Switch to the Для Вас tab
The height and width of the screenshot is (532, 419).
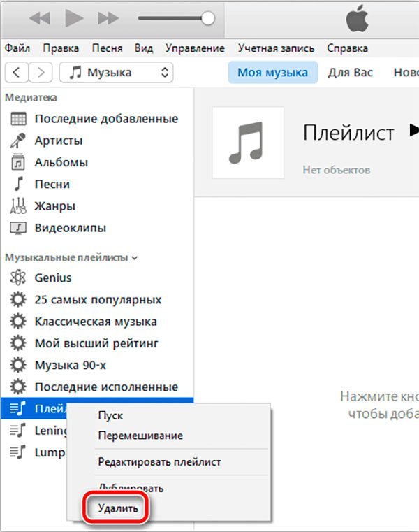click(350, 72)
